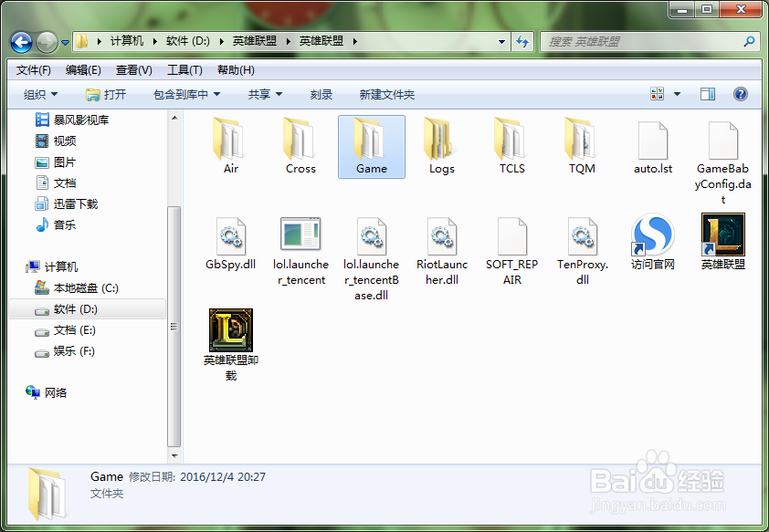Open the 查看(V) menu
Image resolution: width=769 pixels, height=532 pixels.
(134, 70)
